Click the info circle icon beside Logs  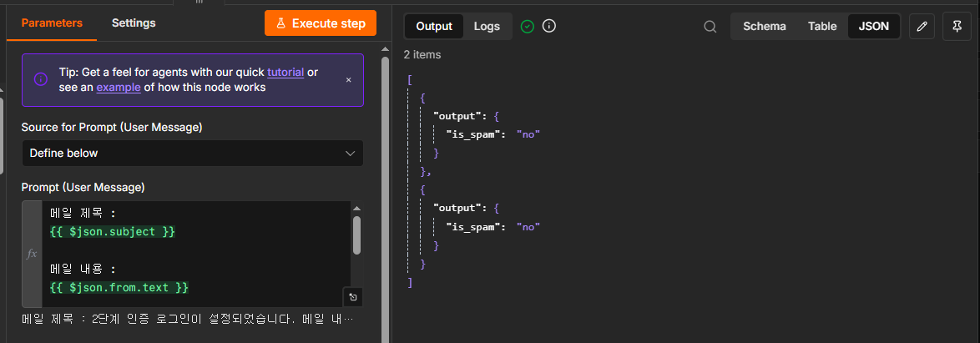coord(549,26)
